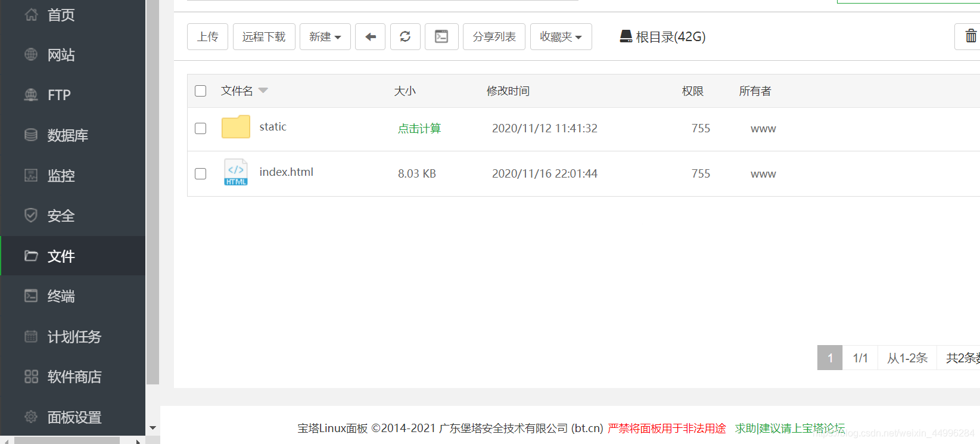The width and height of the screenshot is (980, 444).
Task: Click the 远程下载 button
Action: pos(264,37)
